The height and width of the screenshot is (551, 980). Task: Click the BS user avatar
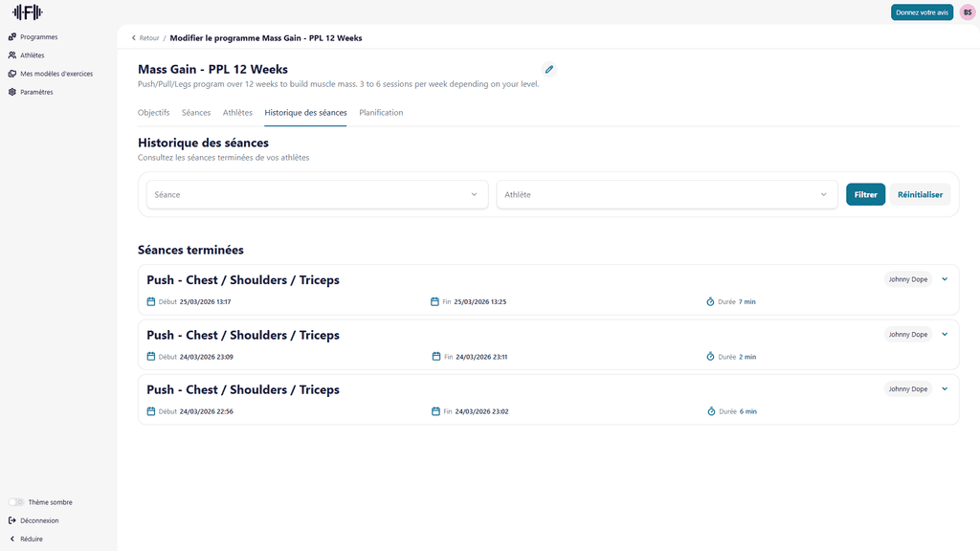pos(968,12)
